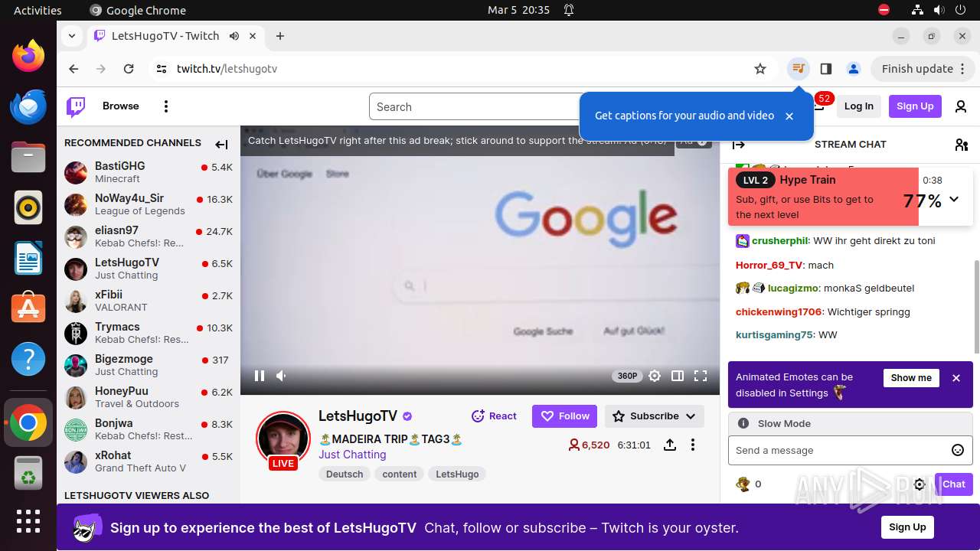This screenshot has width=980, height=551.
Task: Click Finish update button
Action: 917,69
